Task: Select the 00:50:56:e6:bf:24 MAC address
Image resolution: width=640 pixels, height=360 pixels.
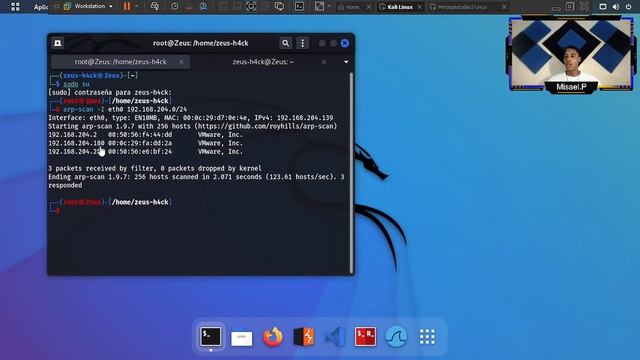Action: (x=140, y=151)
